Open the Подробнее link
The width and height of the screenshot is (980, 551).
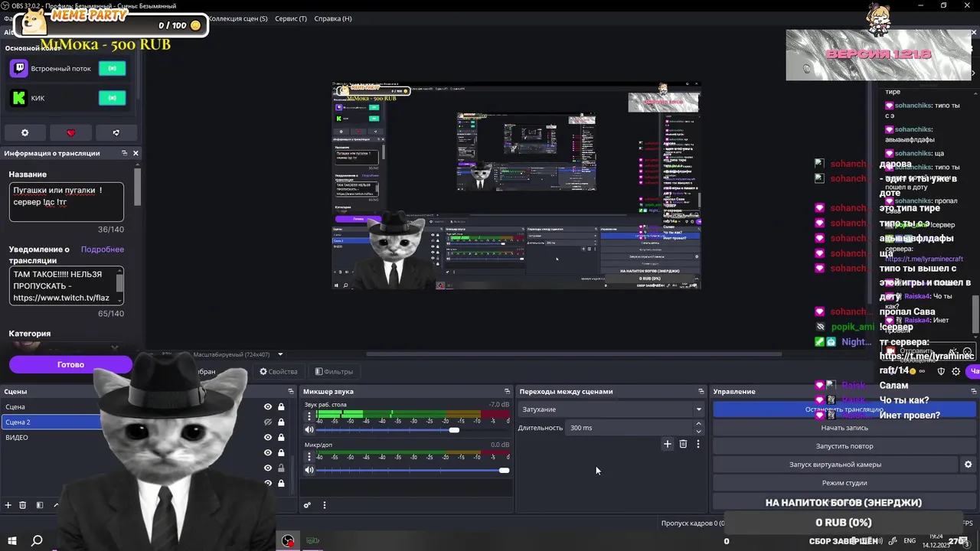click(x=103, y=249)
